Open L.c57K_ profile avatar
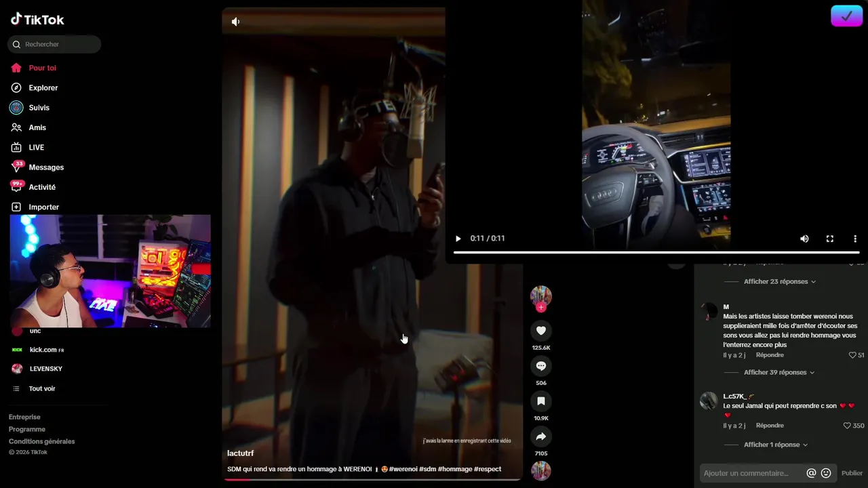Screen dimensions: 868x488 coord(709,401)
